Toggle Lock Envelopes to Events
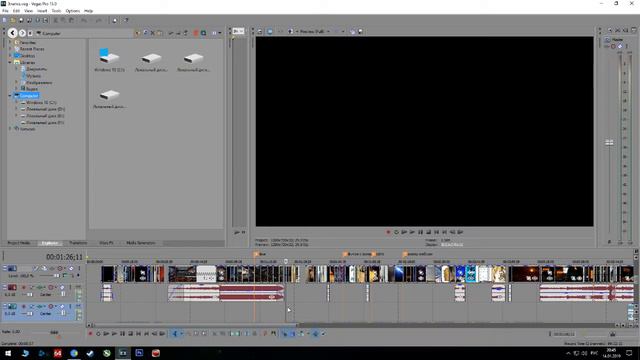The width and height of the screenshot is (640, 360). point(316,333)
